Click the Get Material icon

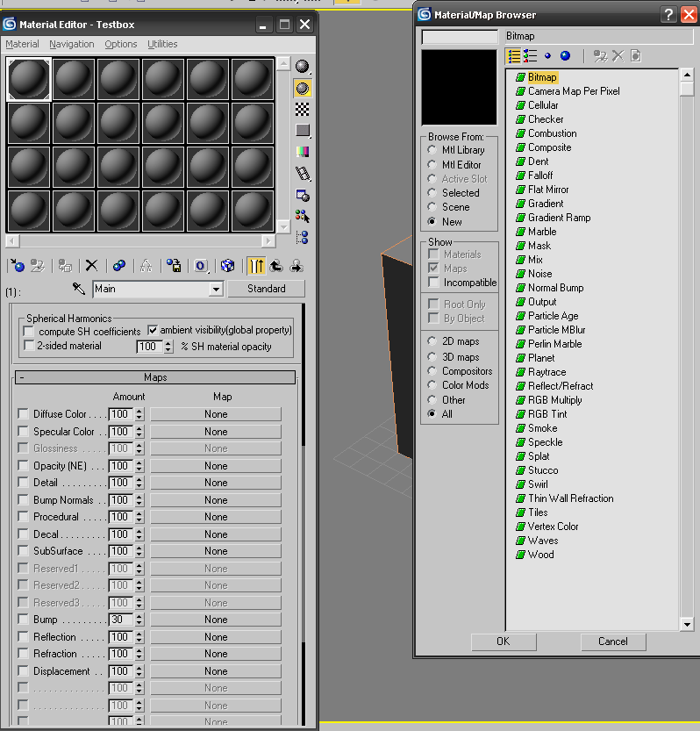(x=18, y=266)
